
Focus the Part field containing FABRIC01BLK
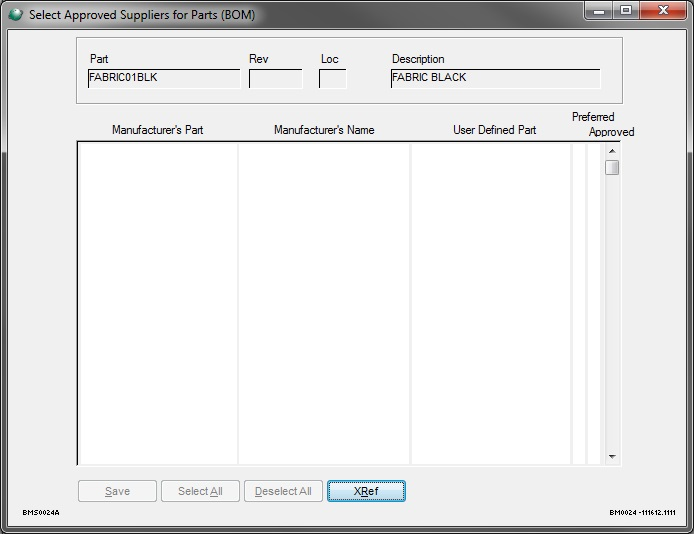(164, 78)
